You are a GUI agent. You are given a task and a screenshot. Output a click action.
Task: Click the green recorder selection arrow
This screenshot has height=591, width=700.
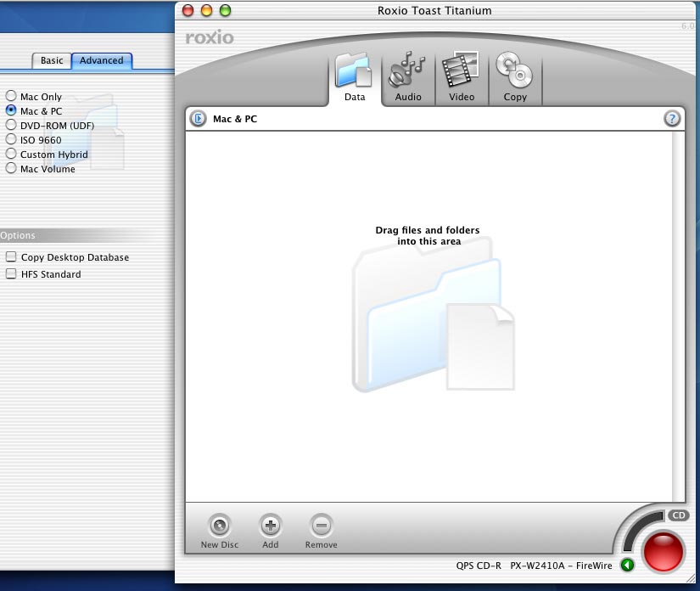pyautogui.click(x=627, y=565)
